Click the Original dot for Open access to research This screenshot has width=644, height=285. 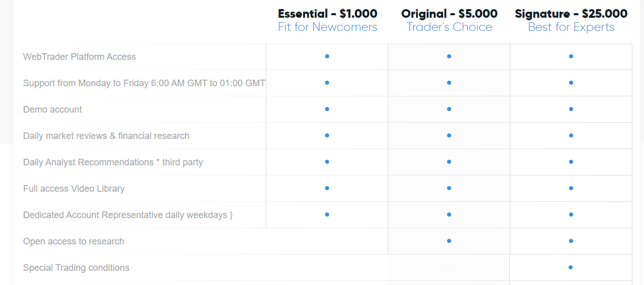pyautogui.click(x=449, y=241)
